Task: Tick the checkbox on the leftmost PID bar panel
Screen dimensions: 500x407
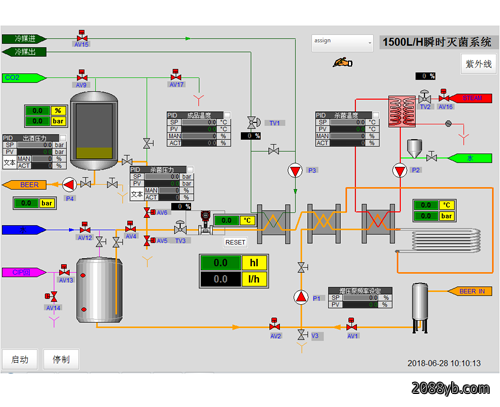Action: [62, 138]
